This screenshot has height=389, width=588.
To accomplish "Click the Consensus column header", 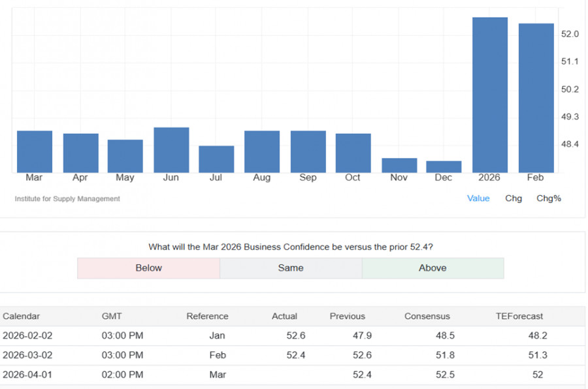I will pos(427,316).
